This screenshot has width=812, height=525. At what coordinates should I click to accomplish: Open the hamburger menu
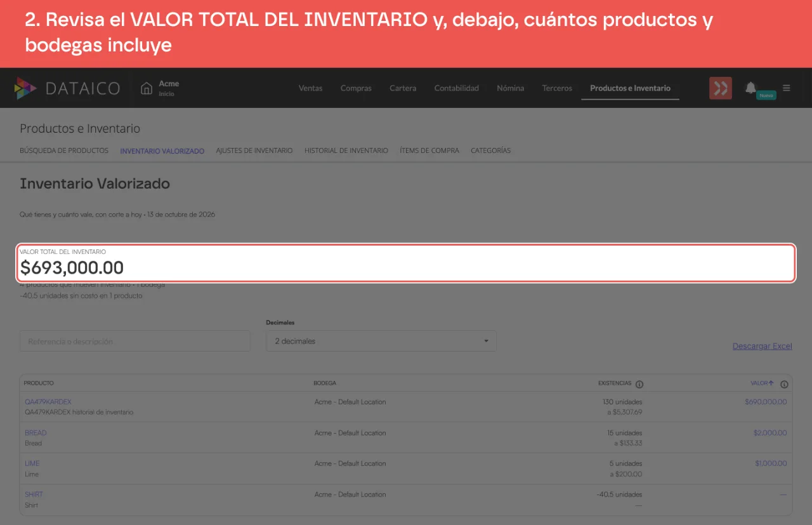pyautogui.click(x=787, y=88)
